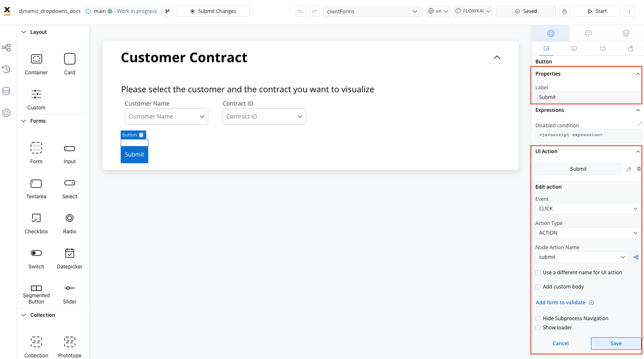
Task: Click the blue Submit button on canvas
Action: click(134, 154)
